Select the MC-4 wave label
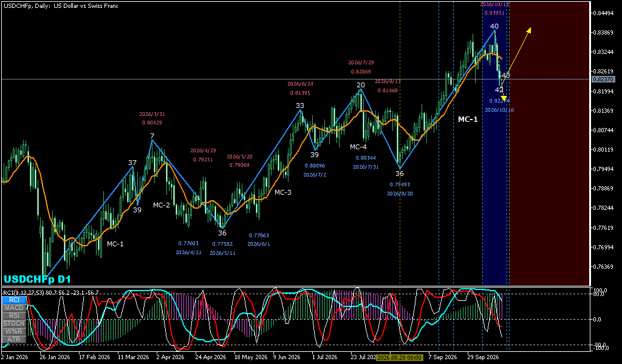Image resolution: width=622 pixels, height=364 pixels. point(358,147)
